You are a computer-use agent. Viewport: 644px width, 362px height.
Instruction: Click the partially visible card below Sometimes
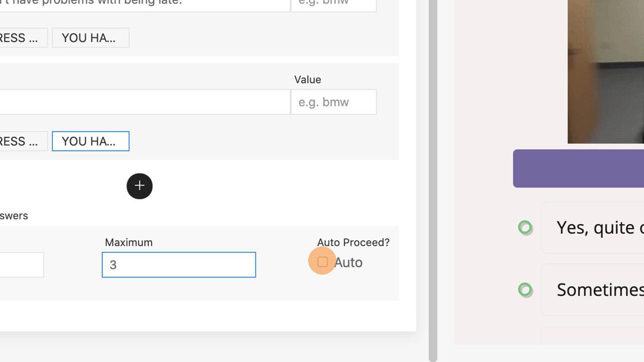[592, 336]
